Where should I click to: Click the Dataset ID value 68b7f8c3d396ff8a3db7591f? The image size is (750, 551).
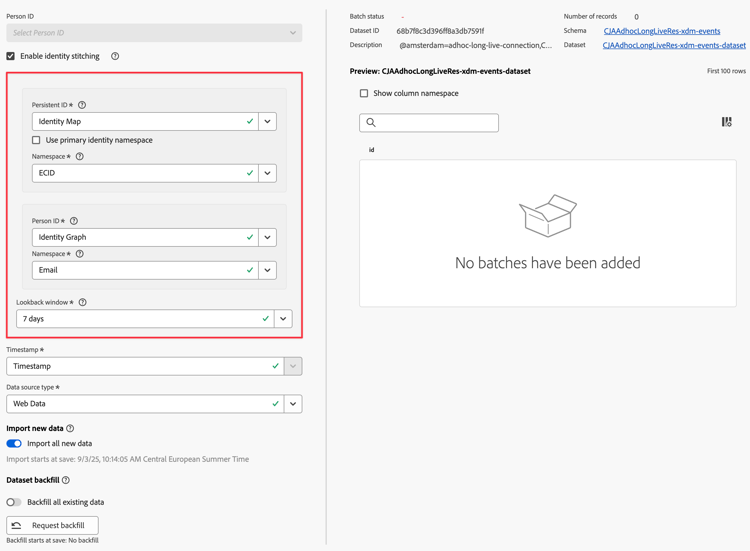440,31
